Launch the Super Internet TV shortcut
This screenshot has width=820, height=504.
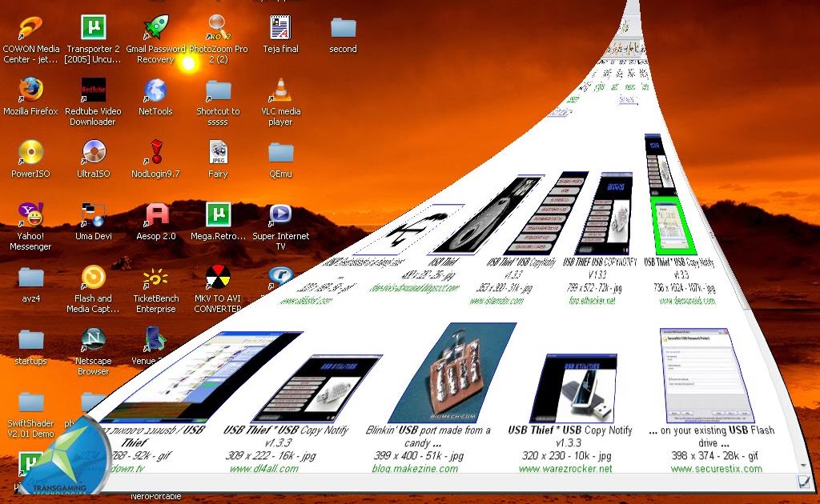pos(280,214)
